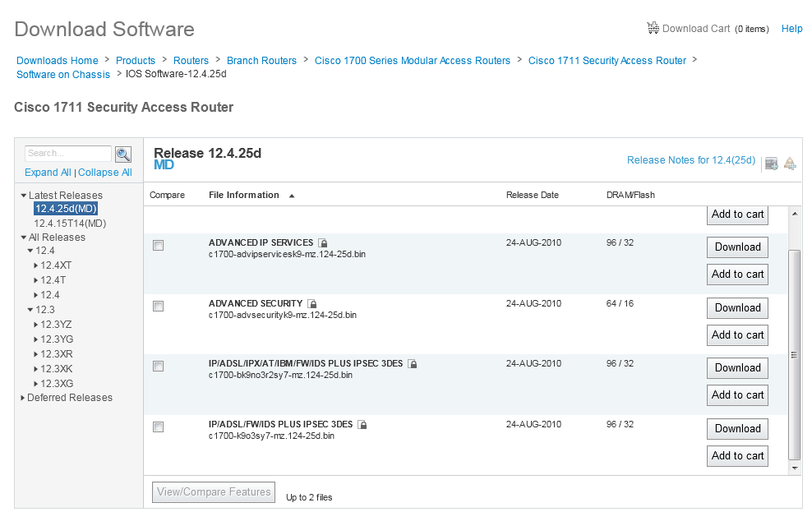Add ADVANCED SECURITY image to cart
812x512 pixels.
pyautogui.click(x=737, y=335)
